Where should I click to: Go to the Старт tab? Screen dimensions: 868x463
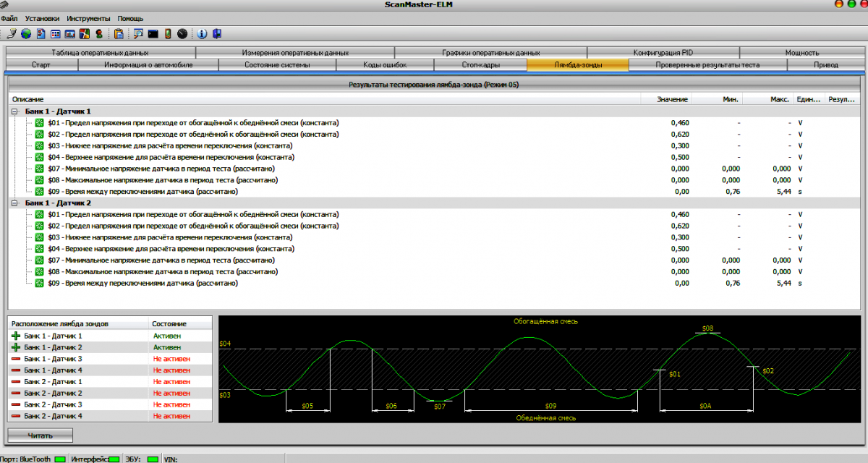pyautogui.click(x=41, y=65)
